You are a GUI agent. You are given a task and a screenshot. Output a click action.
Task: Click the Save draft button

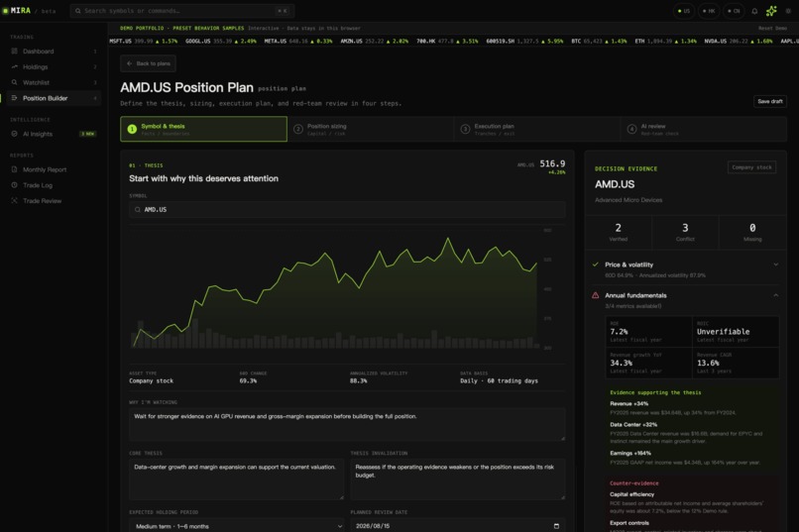tap(770, 101)
